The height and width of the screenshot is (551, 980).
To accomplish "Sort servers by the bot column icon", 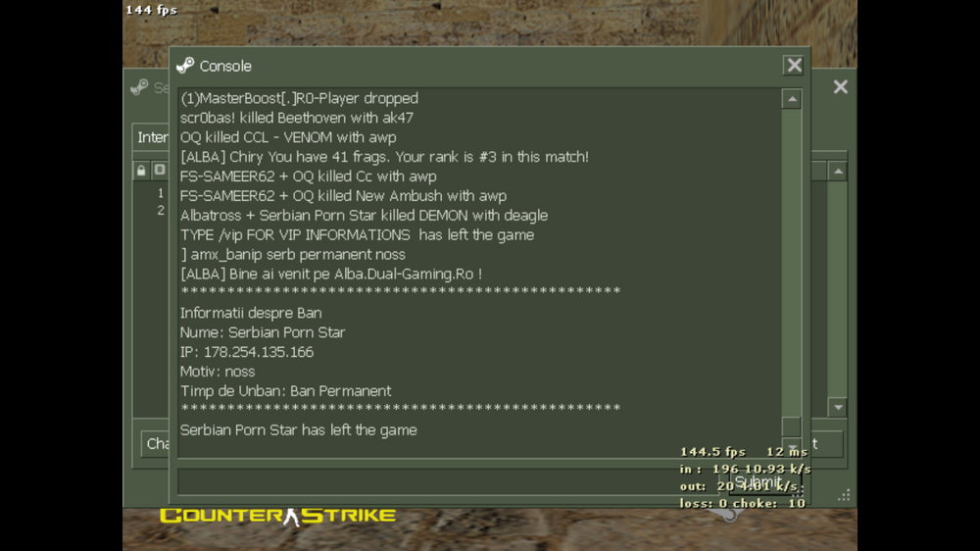I will [160, 171].
